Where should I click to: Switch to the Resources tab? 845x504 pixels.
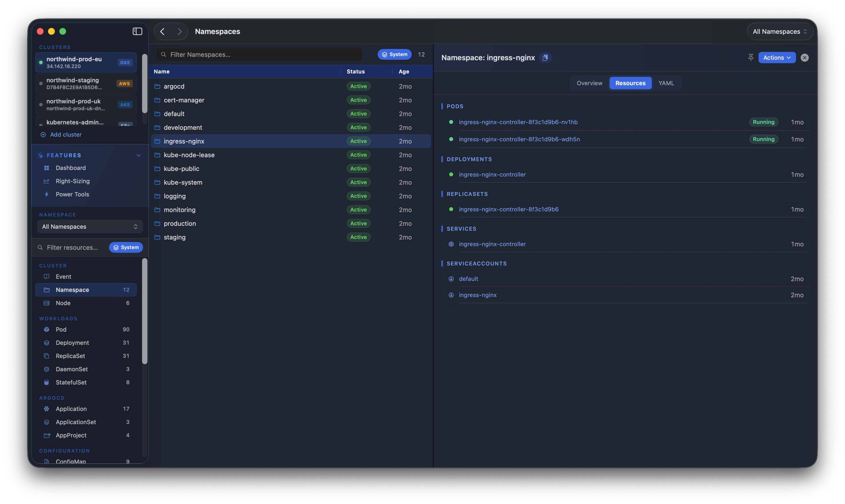pos(630,83)
